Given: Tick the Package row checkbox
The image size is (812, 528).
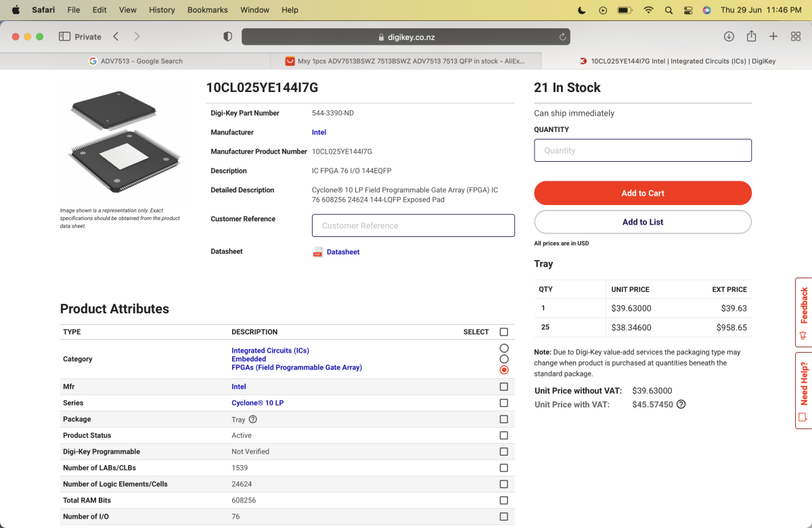Looking at the screenshot, I should tap(503, 419).
